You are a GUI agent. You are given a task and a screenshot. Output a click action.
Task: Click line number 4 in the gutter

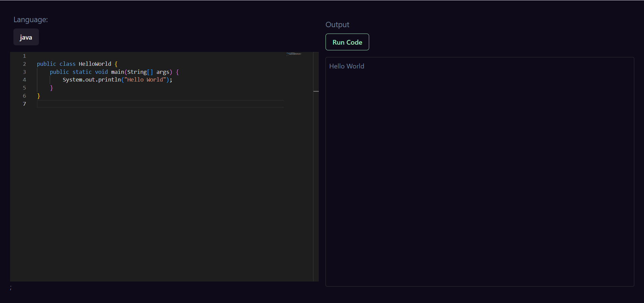[x=24, y=80]
